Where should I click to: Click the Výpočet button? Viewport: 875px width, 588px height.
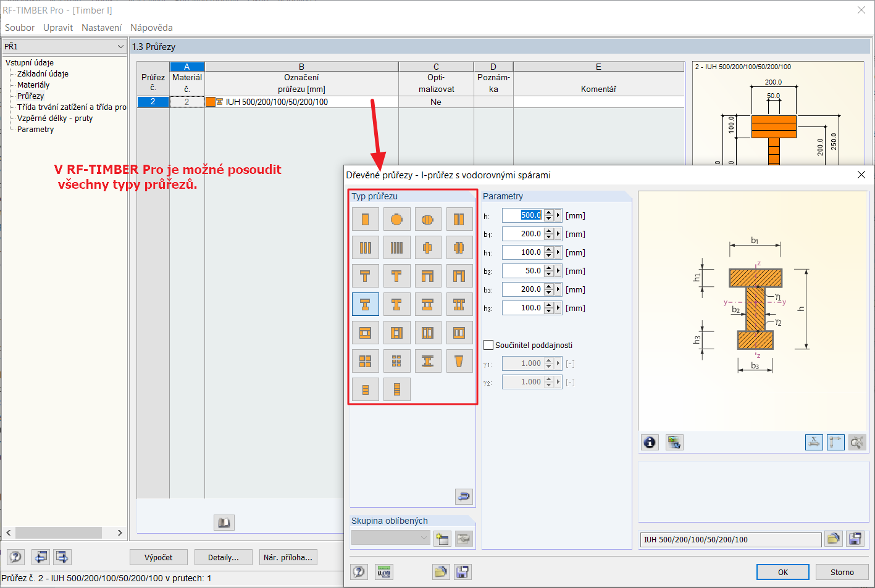click(x=159, y=557)
